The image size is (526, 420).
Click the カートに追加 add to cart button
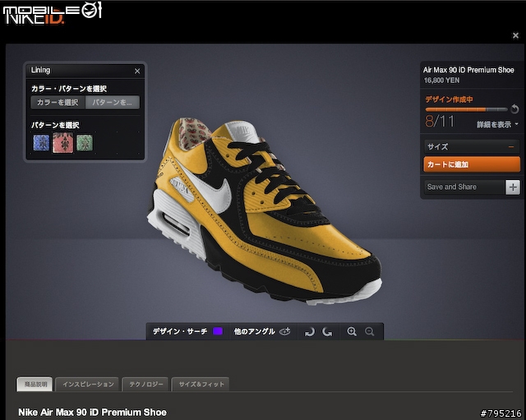(472, 164)
